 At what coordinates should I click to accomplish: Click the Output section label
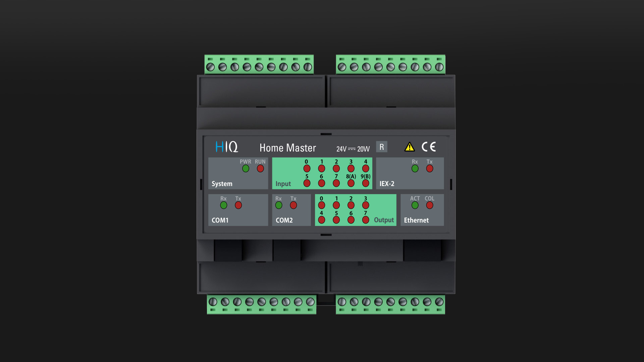pyautogui.click(x=384, y=220)
